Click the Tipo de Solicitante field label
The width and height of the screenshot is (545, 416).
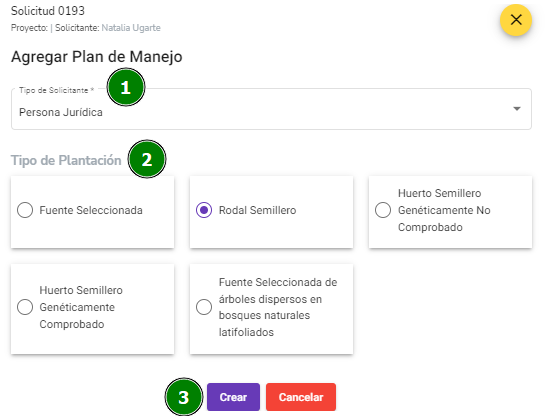[x=57, y=90]
